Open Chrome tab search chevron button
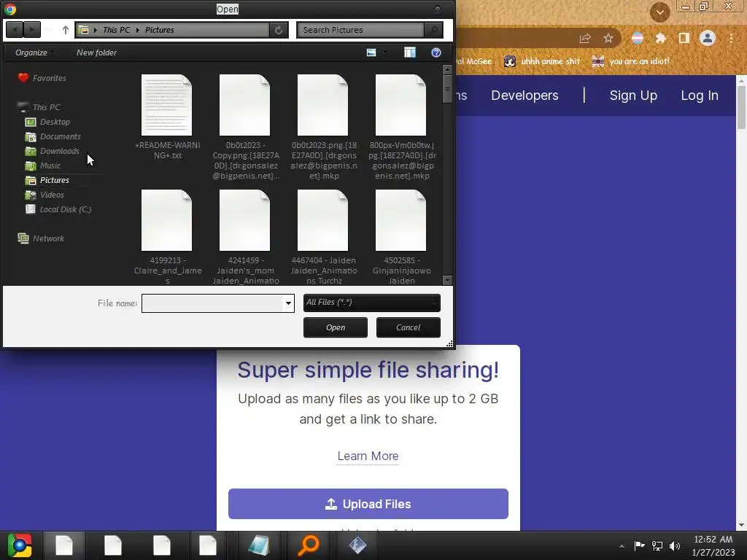Screen dimensions: 747x560 pyautogui.click(x=659, y=12)
